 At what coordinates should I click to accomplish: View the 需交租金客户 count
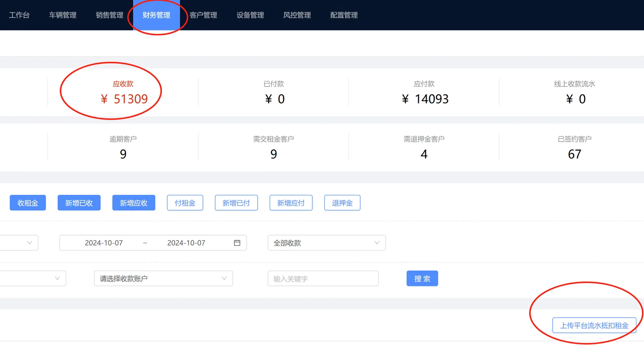(x=274, y=147)
